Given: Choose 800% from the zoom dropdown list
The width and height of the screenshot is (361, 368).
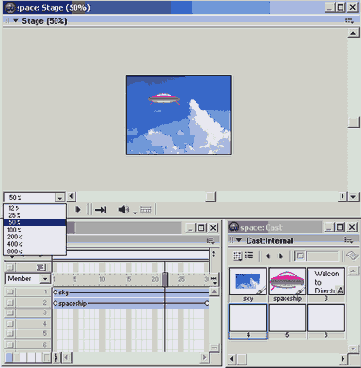Looking at the screenshot, I should coord(35,251).
